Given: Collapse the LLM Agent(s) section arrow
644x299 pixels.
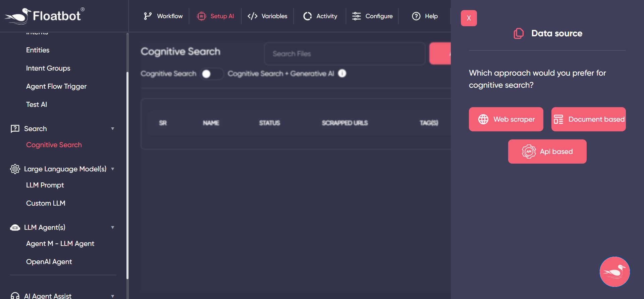Looking at the screenshot, I should [113, 227].
